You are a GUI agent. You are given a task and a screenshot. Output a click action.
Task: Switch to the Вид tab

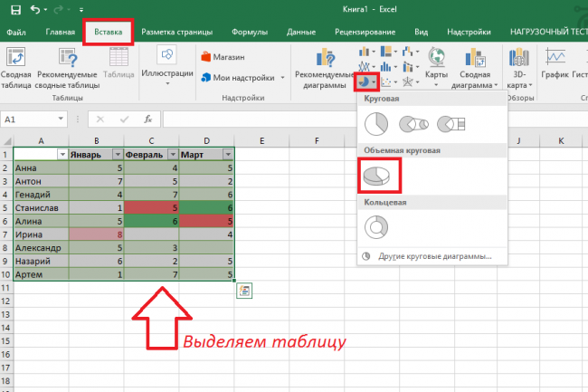pos(422,32)
